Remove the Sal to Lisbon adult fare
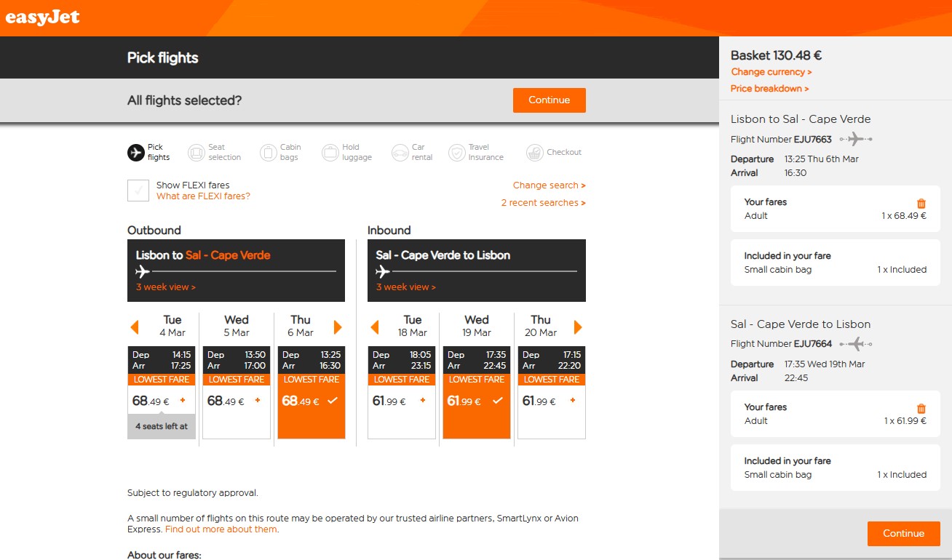 (x=921, y=409)
